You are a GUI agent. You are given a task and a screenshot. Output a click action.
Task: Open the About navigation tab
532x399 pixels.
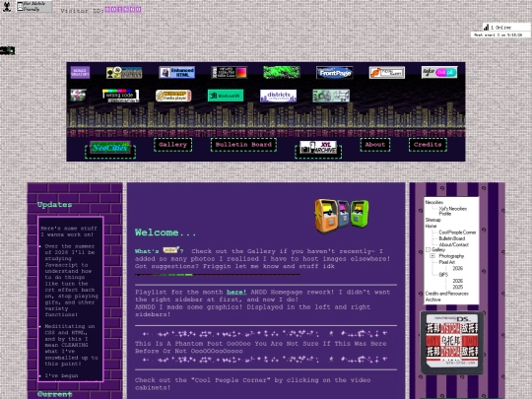tap(375, 145)
